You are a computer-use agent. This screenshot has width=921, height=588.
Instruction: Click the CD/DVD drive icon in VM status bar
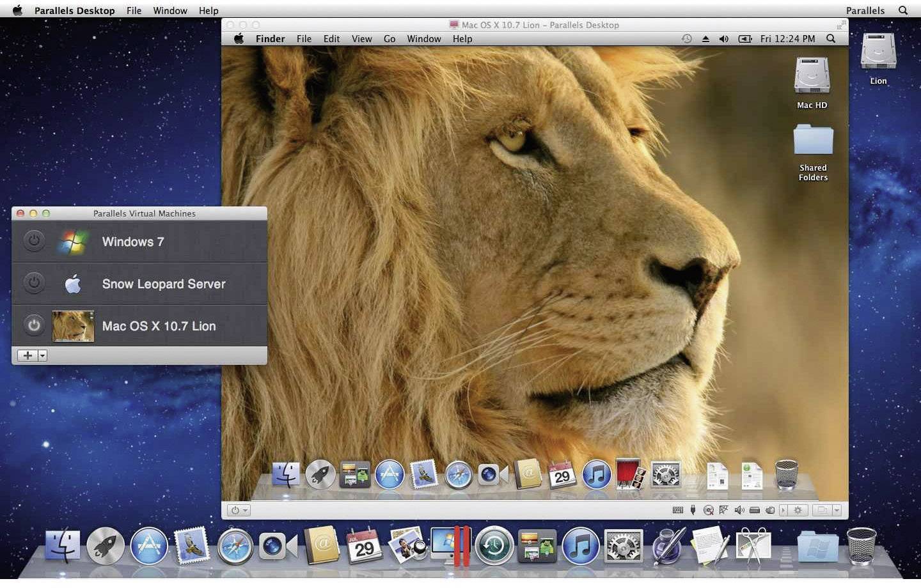709,510
